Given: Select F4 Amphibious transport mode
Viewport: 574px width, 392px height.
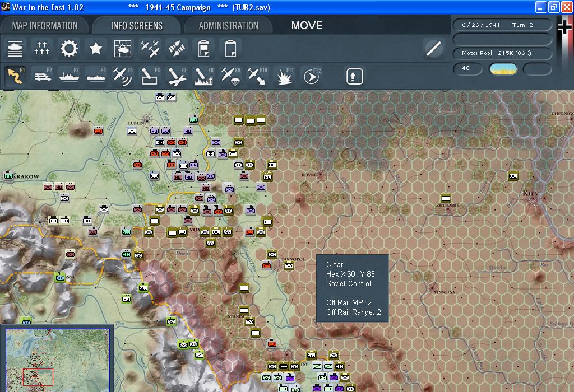Looking at the screenshot, I should pyautogui.click(x=96, y=76).
